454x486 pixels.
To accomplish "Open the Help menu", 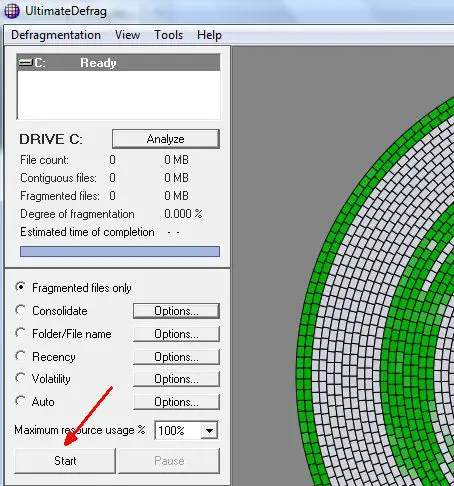I will (209, 35).
